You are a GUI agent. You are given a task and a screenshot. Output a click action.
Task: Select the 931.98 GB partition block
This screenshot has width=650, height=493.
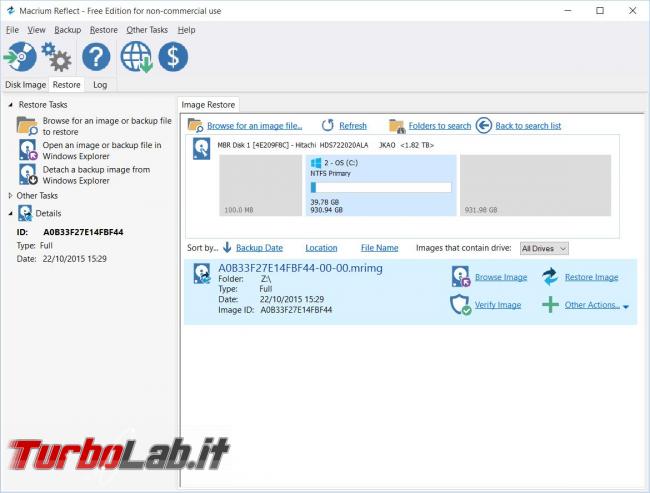tap(535, 185)
